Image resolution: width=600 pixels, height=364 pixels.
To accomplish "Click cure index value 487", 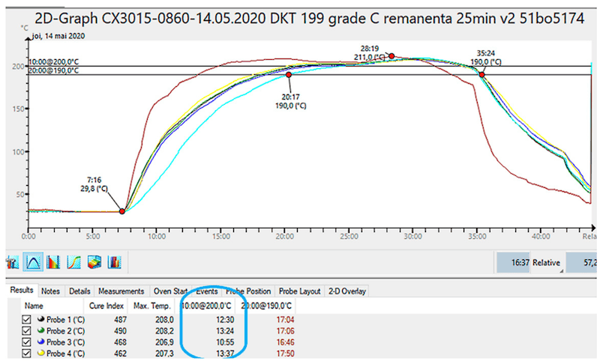I will [120, 320].
